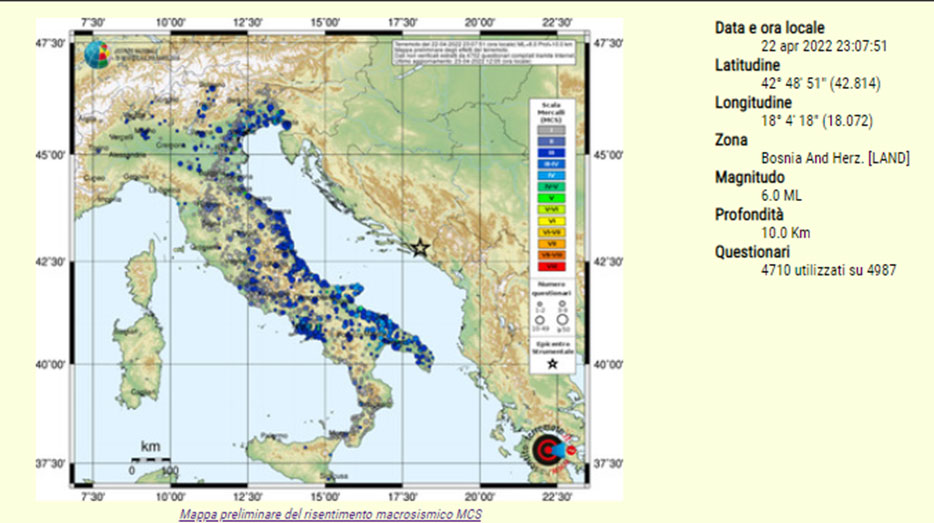Click the km scale bar on map
The image size is (934, 523).
click(x=150, y=458)
